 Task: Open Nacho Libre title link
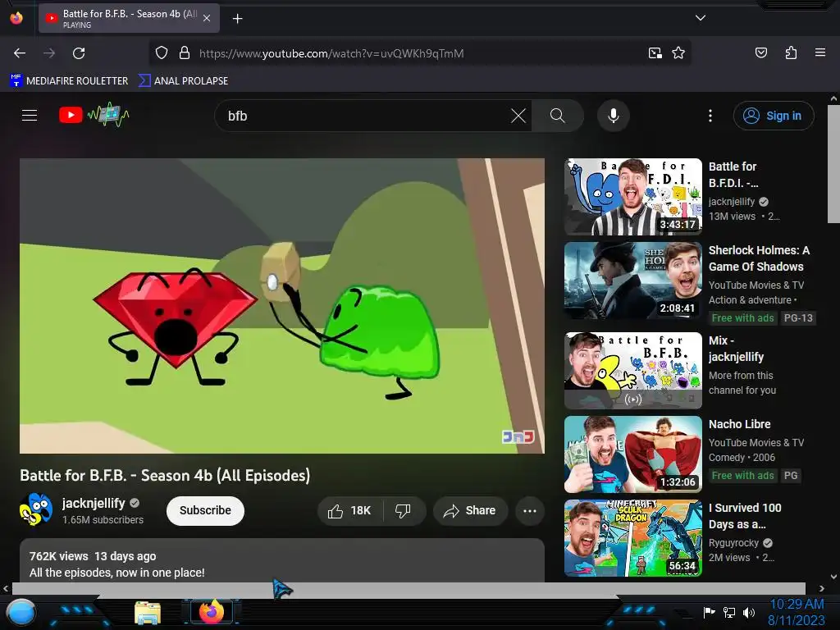[739, 424]
